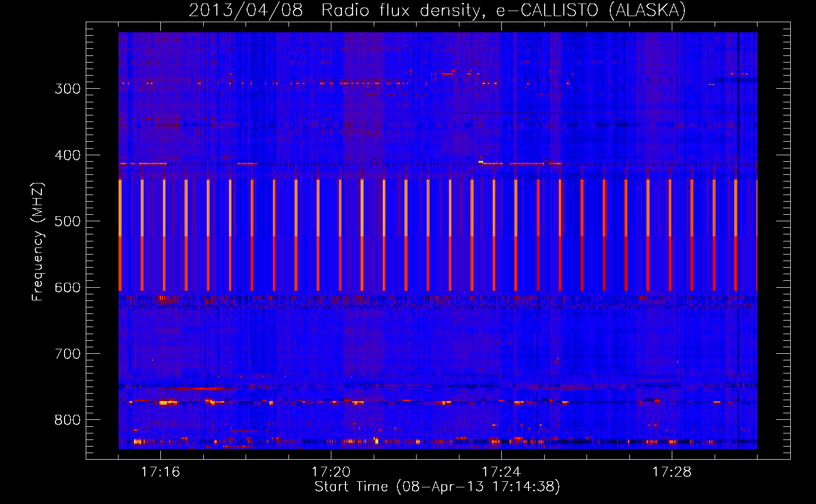Select the 300 frequency tick label
816x504 pixels.
pyautogui.click(x=68, y=89)
